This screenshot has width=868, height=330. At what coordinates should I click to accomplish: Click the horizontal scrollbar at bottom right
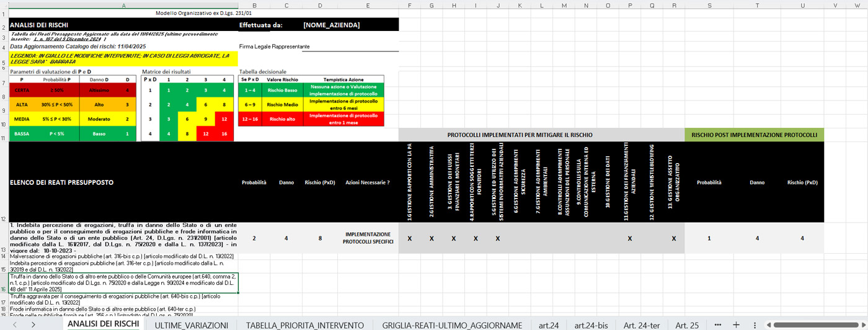pyautogui.click(x=806, y=324)
